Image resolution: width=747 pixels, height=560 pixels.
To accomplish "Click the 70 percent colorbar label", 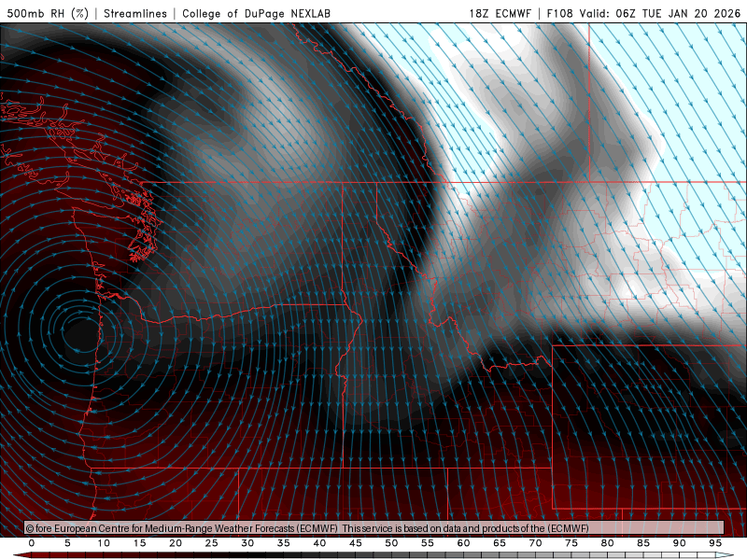I will pyautogui.click(x=536, y=543).
